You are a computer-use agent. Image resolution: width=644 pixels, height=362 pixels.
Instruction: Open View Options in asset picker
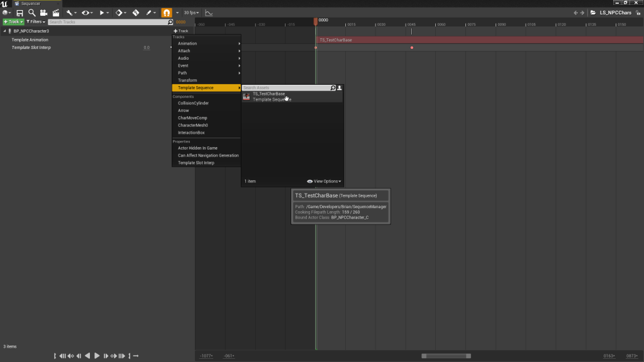(324, 181)
